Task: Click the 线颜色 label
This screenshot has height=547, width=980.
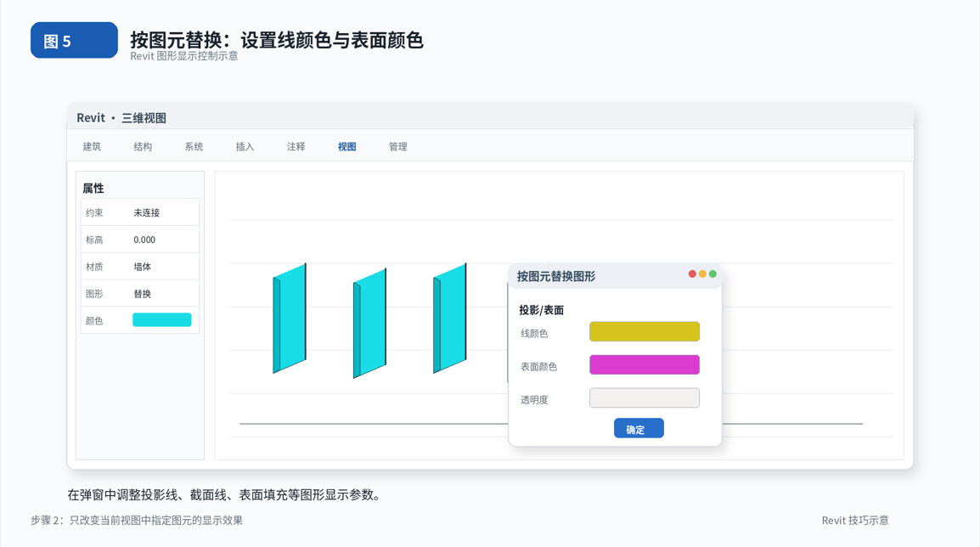Action: [x=534, y=333]
